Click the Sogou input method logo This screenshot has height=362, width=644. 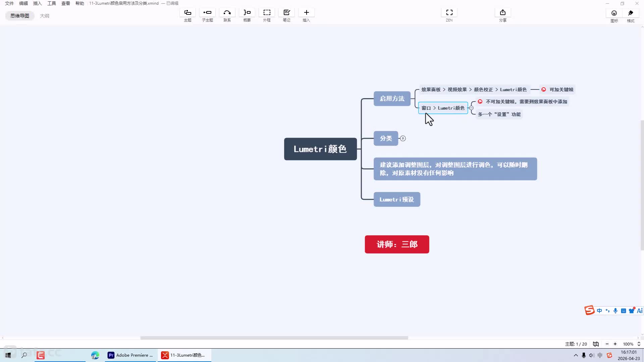tap(589, 310)
